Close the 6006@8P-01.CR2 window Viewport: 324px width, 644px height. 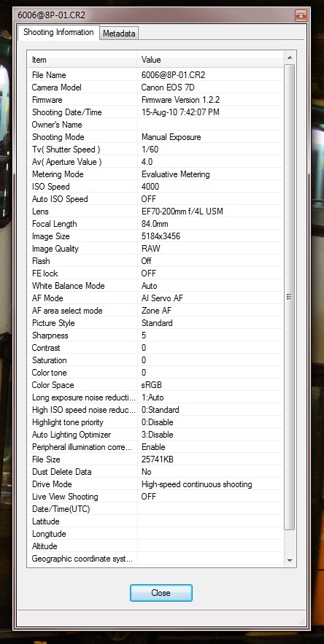pos(301,16)
